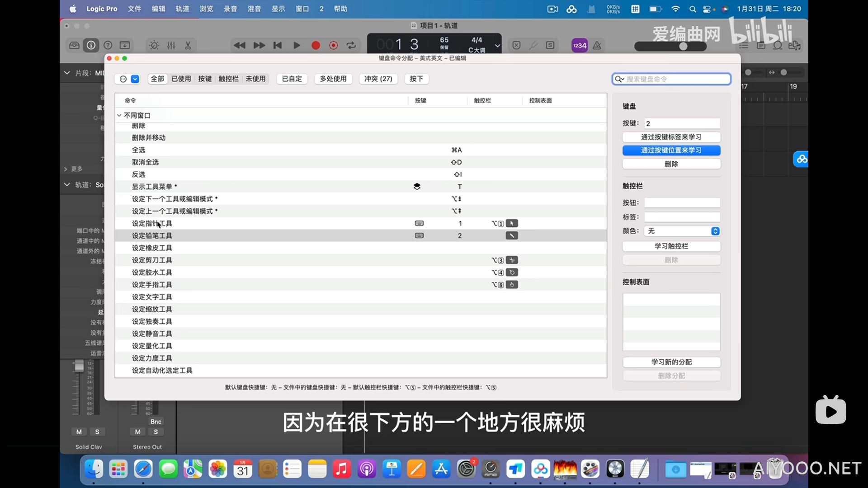Click the X replace mode toolbar icon
Image resolution: width=868 pixels, height=488 pixels.
tap(517, 45)
